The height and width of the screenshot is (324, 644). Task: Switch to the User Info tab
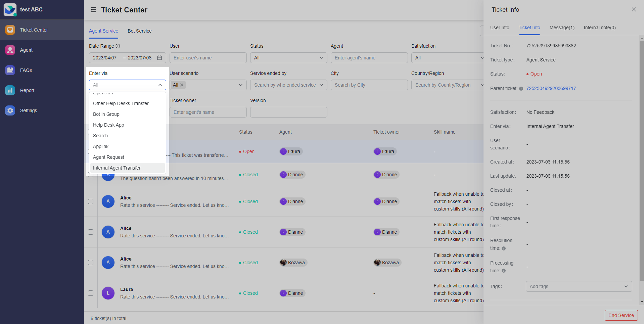pos(500,28)
